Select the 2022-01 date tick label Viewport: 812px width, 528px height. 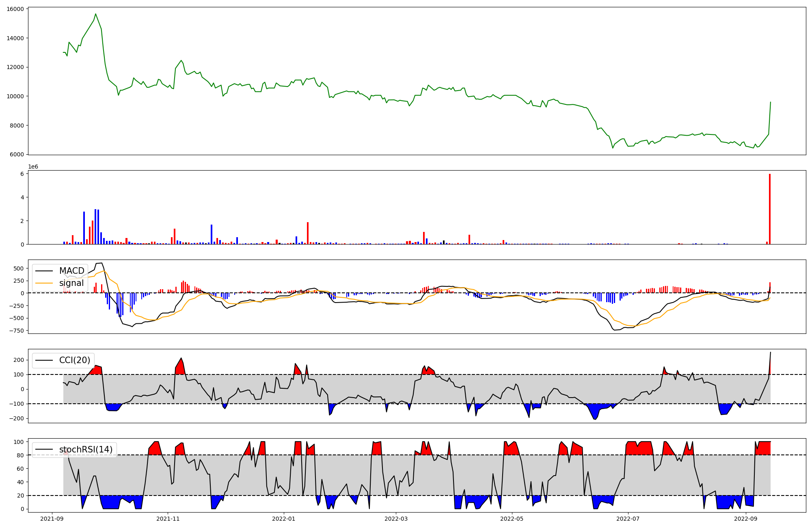point(283,519)
